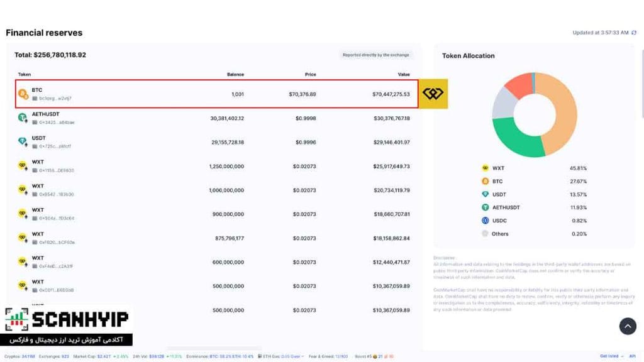Click WXT icon in 875,796,177 balance row
Image resolution: width=644 pixels, height=362 pixels.
pyautogui.click(x=23, y=238)
